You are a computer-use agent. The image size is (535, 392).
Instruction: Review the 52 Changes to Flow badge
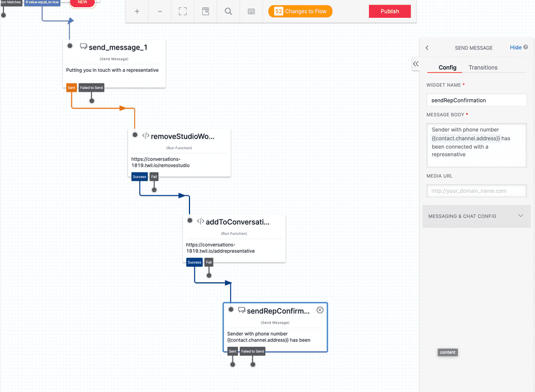tap(300, 11)
